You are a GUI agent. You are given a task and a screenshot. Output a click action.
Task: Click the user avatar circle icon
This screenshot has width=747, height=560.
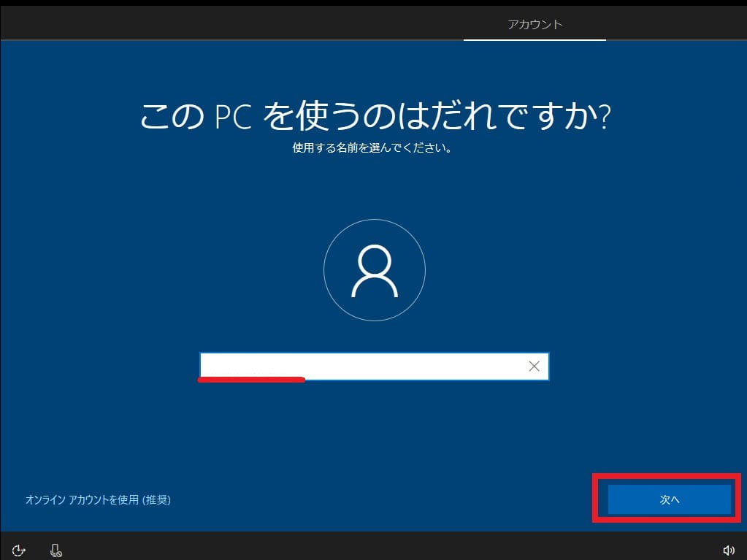(375, 270)
